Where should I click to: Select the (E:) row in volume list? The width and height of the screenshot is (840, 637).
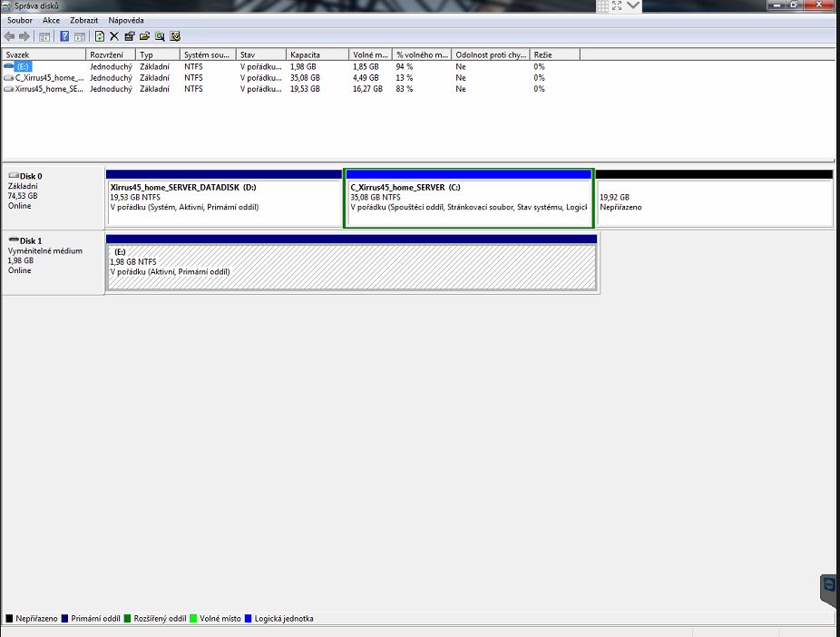291,66
